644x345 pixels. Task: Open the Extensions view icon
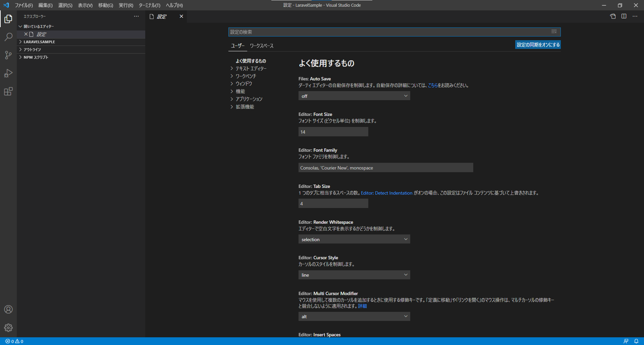[8, 91]
